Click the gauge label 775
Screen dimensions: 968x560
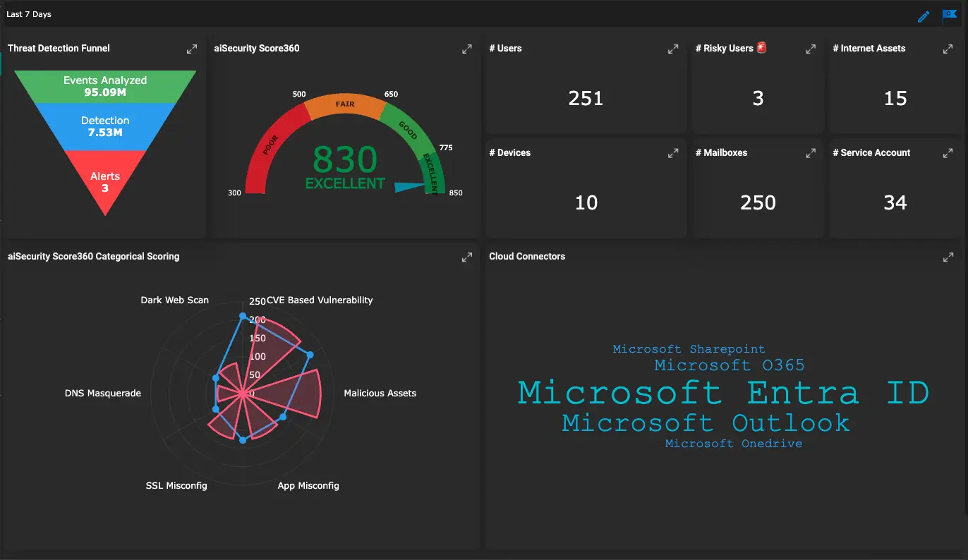coord(446,148)
